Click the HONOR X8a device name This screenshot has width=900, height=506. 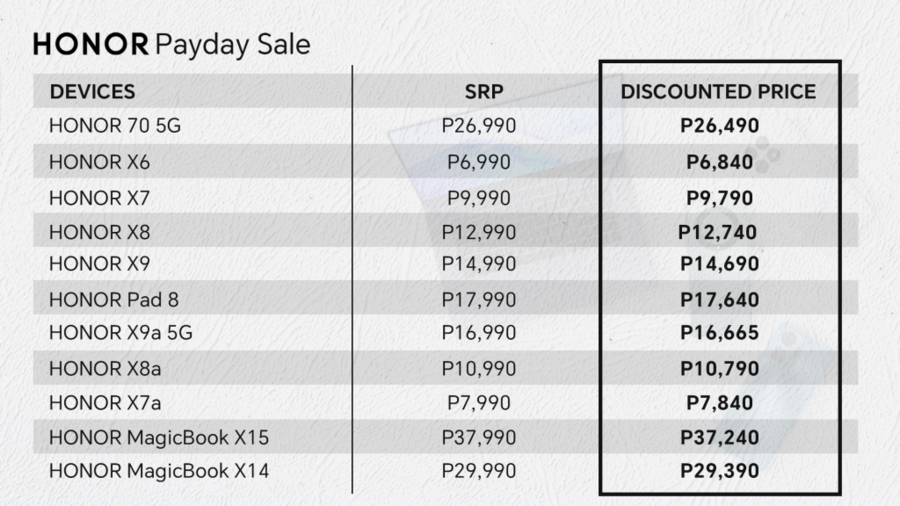point(105,368)
